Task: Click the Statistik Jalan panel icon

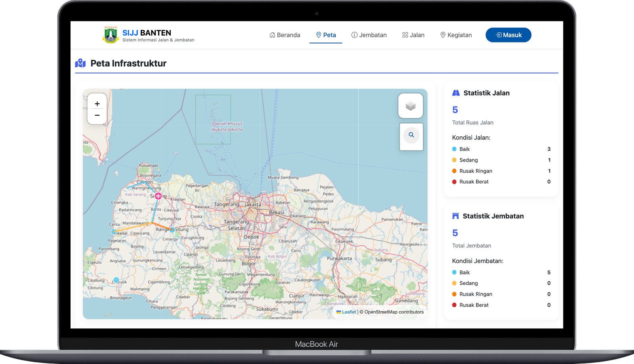Action: click(x=456, y=93)
